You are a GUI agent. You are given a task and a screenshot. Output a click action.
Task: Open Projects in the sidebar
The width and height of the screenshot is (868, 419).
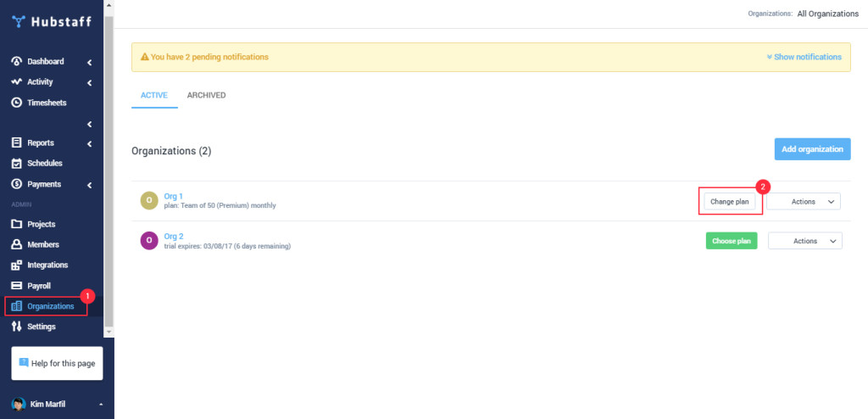[42, 225]
